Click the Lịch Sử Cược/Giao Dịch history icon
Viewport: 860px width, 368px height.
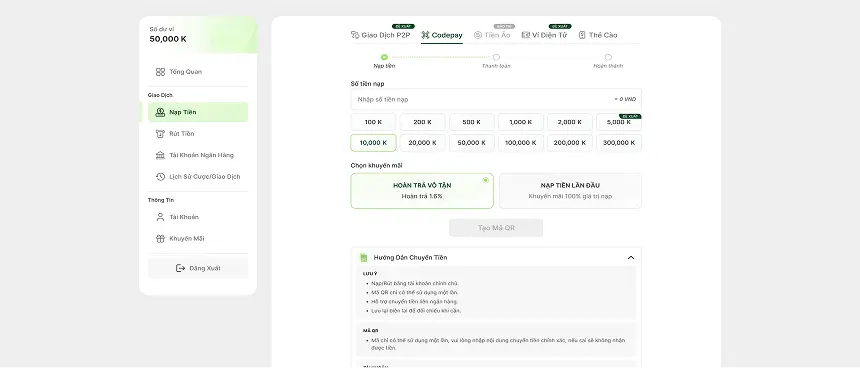point(160,177)
